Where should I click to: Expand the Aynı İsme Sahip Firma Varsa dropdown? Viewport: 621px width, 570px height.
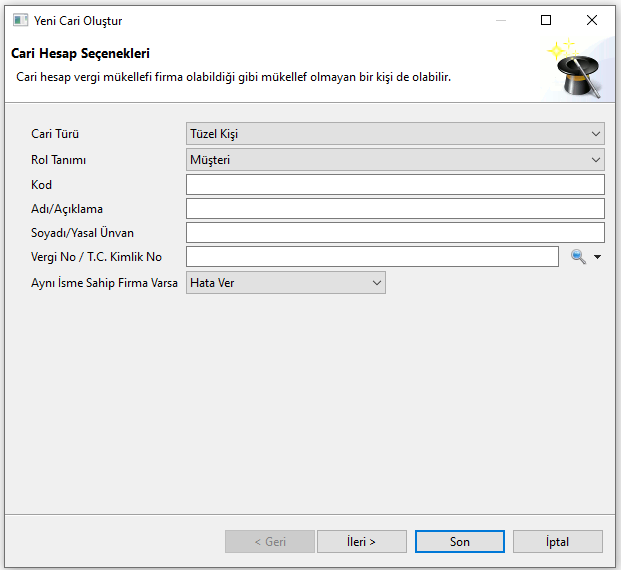coord(285,283)
